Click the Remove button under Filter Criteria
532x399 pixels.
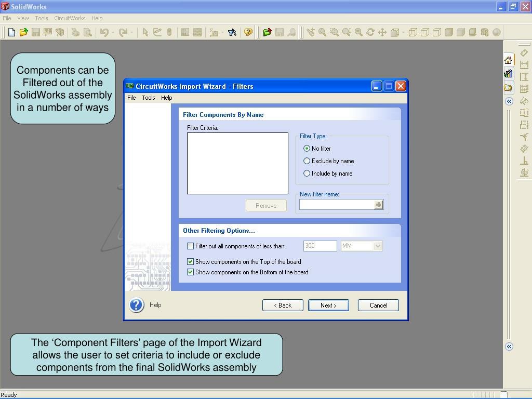click(x=266, y=206)
